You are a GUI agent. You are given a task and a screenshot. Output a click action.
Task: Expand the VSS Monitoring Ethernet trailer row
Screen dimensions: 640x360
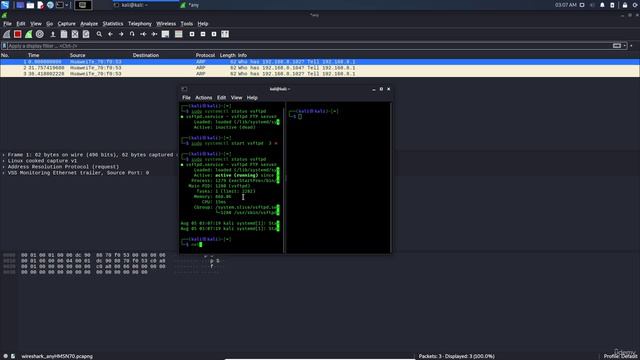point(3,173)
